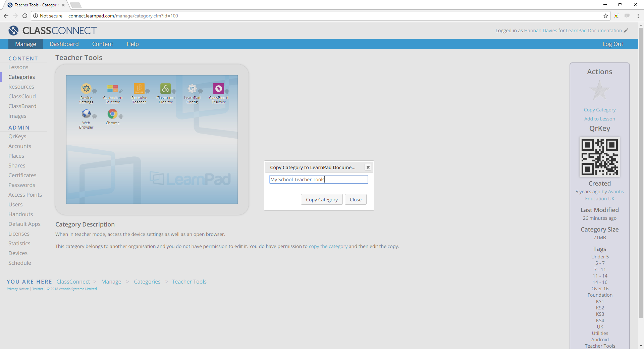Click the ClassConnect logo icon

point(13,31)
